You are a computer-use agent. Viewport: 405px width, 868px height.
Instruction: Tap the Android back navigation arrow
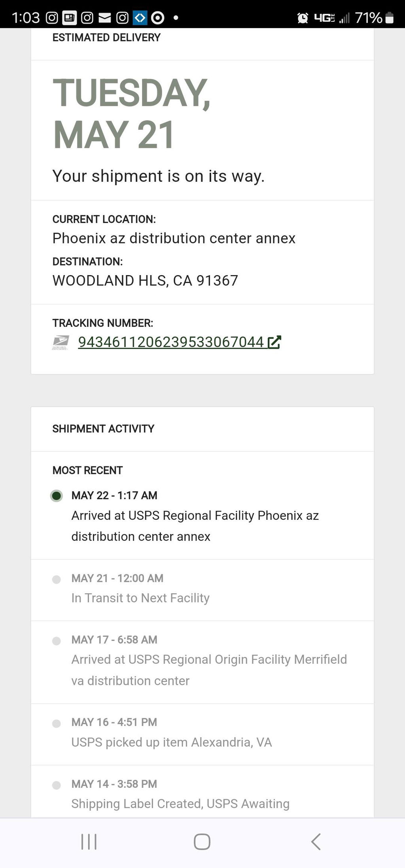[316, 841]
